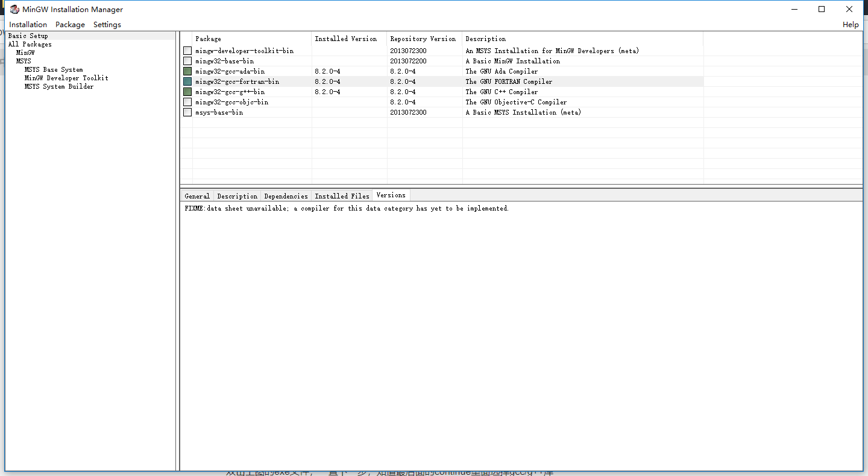The width and height of the screenshot is (868, 476).
Task: Toggle checkbox for mingw32-gcc-objc-bin
Action: pos(187,102)
